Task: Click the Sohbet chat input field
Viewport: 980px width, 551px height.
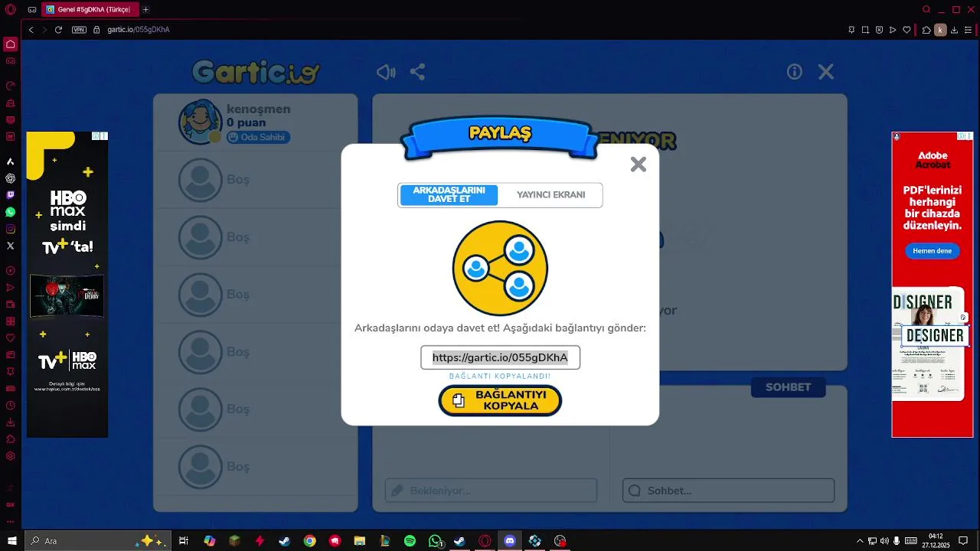Action: pyautogui.click(x=728, y=491)
